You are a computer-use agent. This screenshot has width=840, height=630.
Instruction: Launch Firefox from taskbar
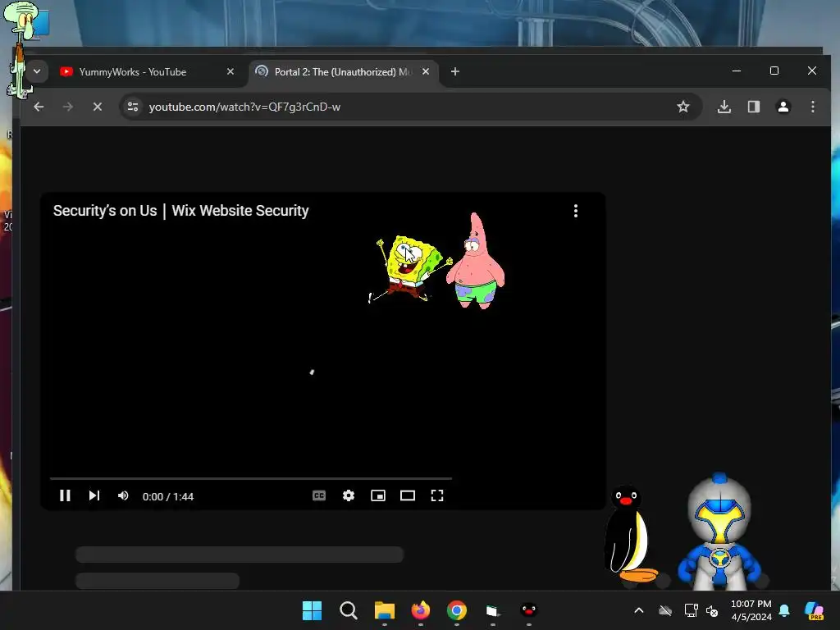421,610
